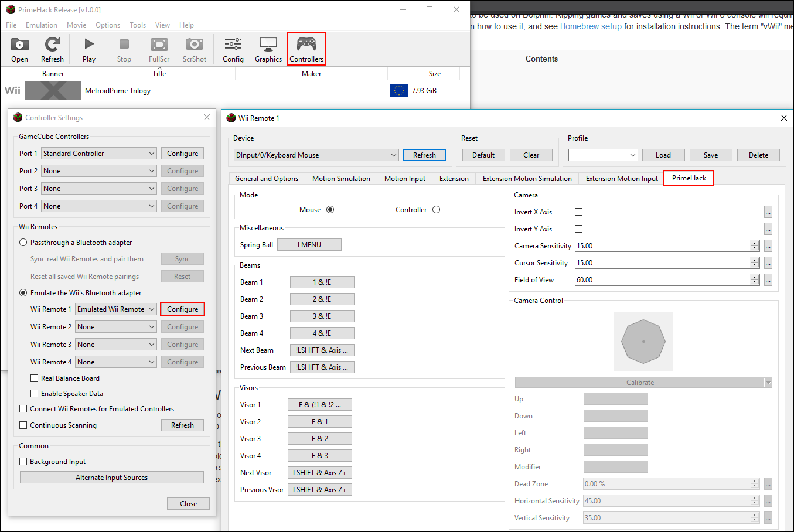Click the Stop toolbar icon
The height and width of the screenshot is (532, 794).
coord(124,49)
